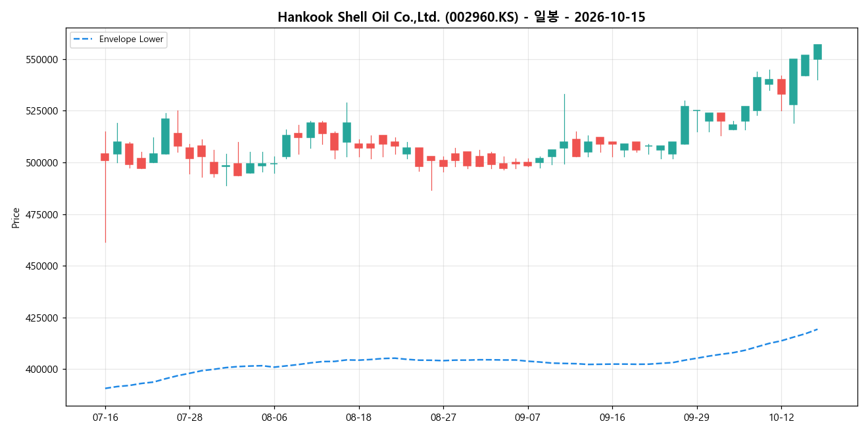This screenshot has height=434, width=868.
Task: Click the 475000 y-axis tick label
Action: click(43, 214)
